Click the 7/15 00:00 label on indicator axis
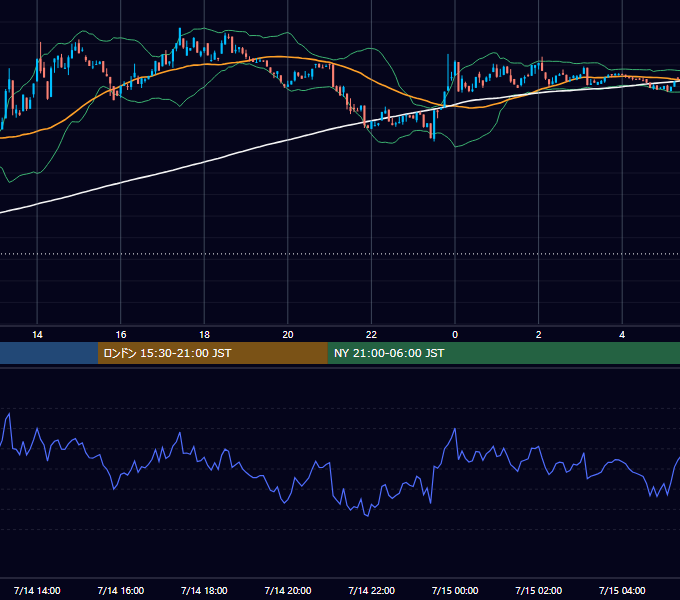680x600 pixels. pyautogui.click(x=455, y=590)
